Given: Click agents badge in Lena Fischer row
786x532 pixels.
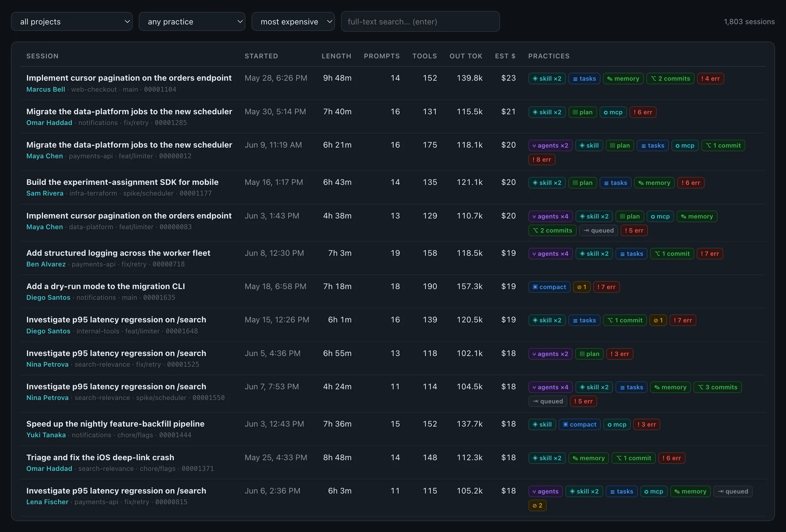Looking at the screenshot, I should (x=545, y=492).
